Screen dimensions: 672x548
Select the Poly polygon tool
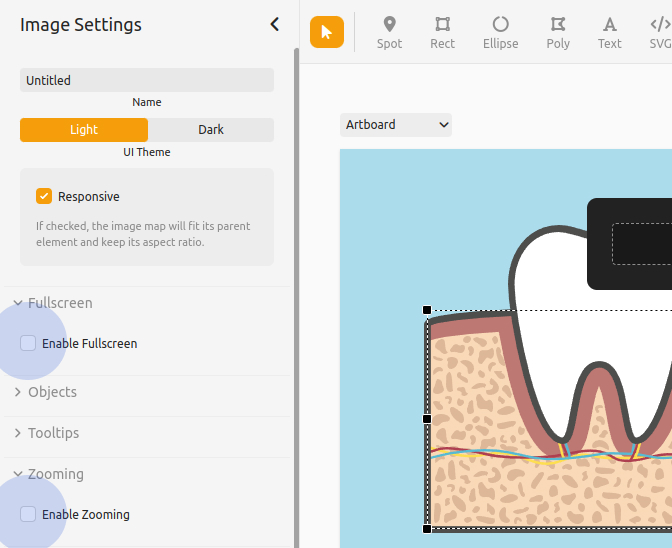click(558, 33)
